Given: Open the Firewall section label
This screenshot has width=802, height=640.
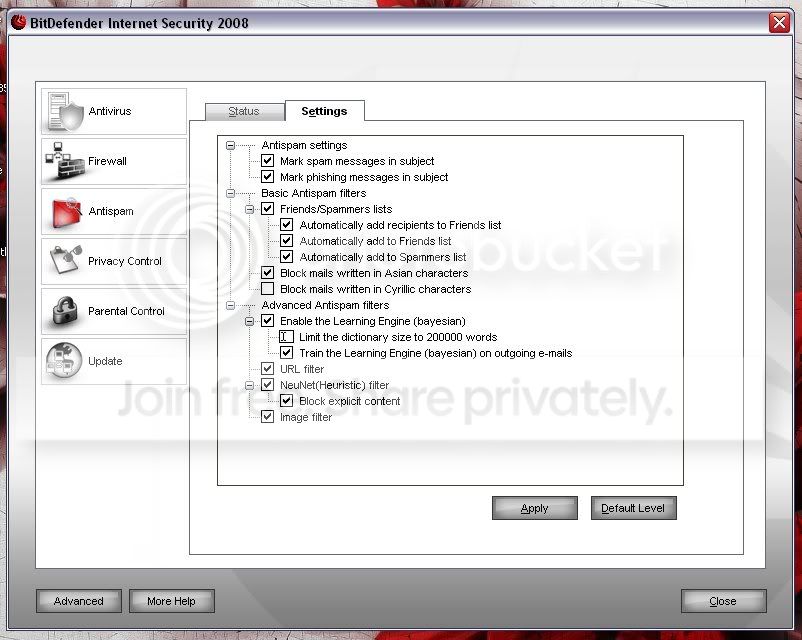Looking at the screenshot, I should (107, 161).
